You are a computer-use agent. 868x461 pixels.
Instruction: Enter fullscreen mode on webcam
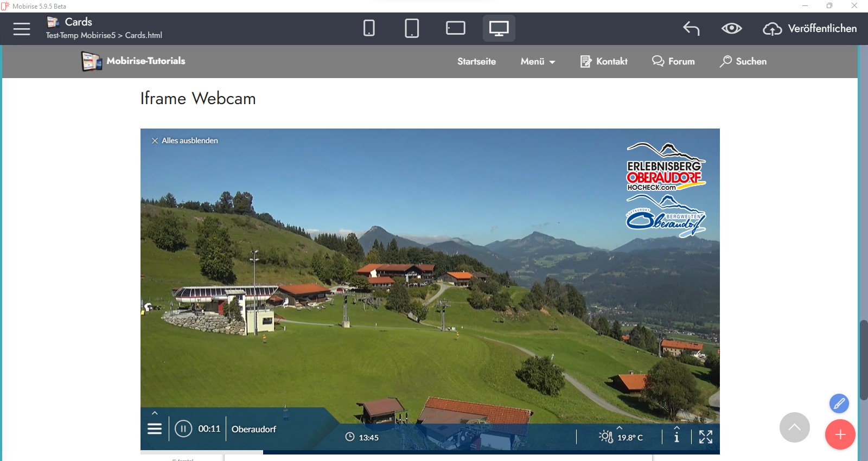[706, 437]
